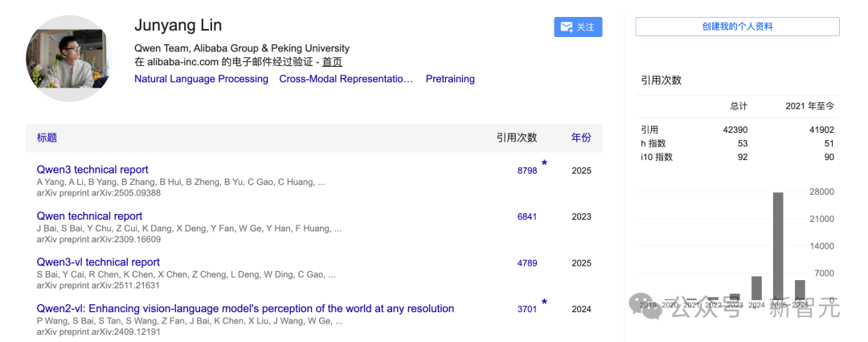
Task: Click asterisk icon beside 8798 citations
Action: coord(544,164)
